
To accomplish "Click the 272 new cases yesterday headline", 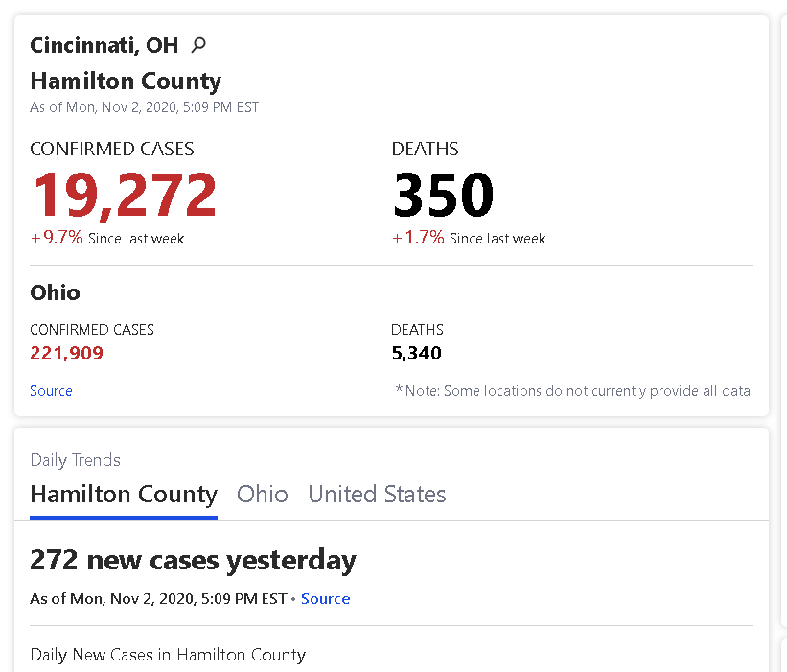I will coord(193,561).
